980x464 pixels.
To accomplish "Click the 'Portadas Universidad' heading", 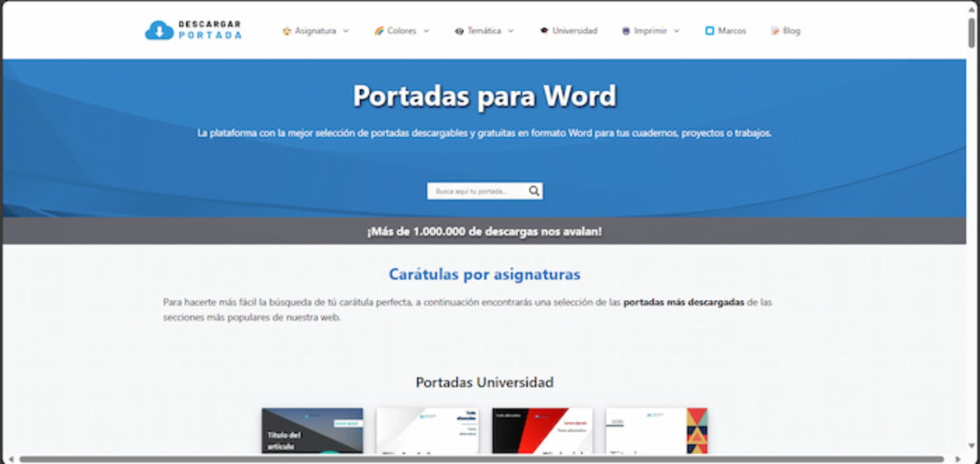I will pyautogui.click(x=484, y=382).
